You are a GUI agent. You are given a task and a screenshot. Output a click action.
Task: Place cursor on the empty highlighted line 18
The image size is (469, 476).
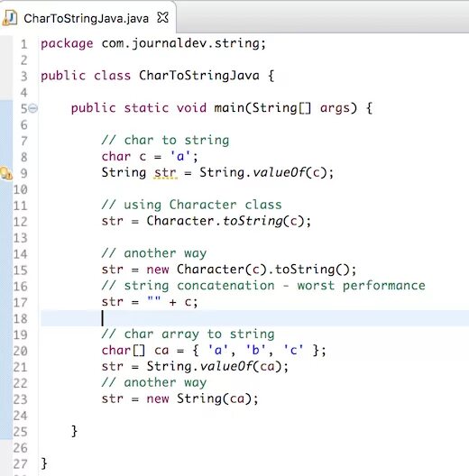coord(254,318)
